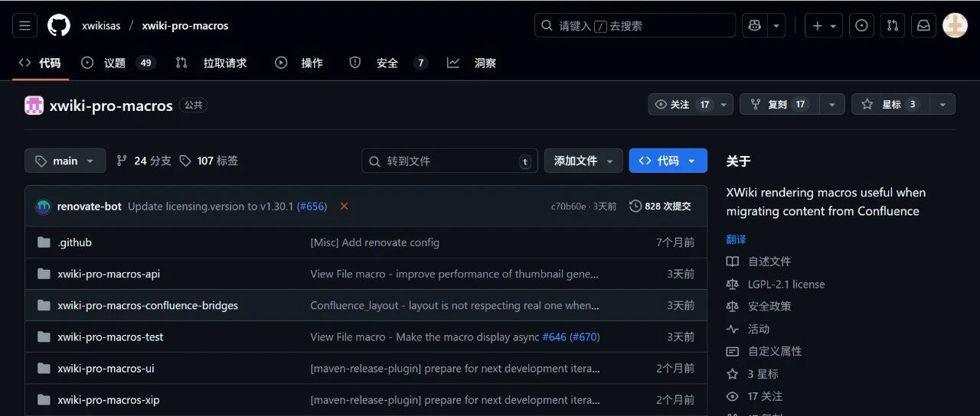Open the user avatar menu

point(955,25)
